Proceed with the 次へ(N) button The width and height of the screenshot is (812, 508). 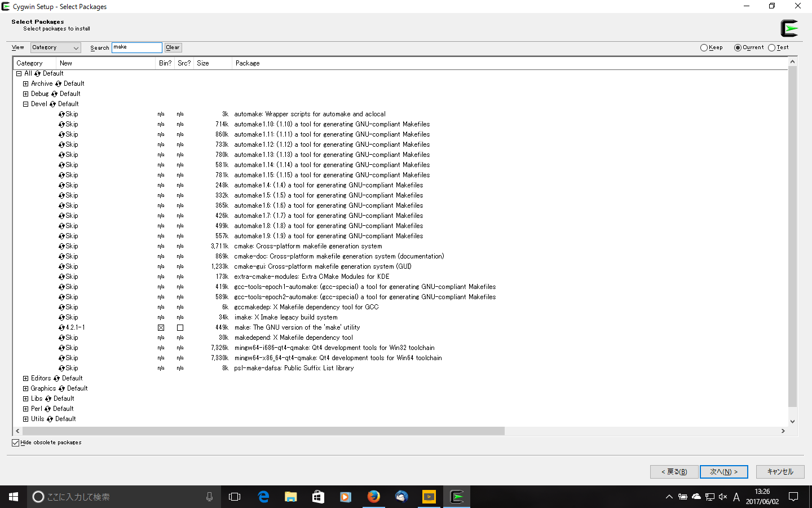(724, 472)
